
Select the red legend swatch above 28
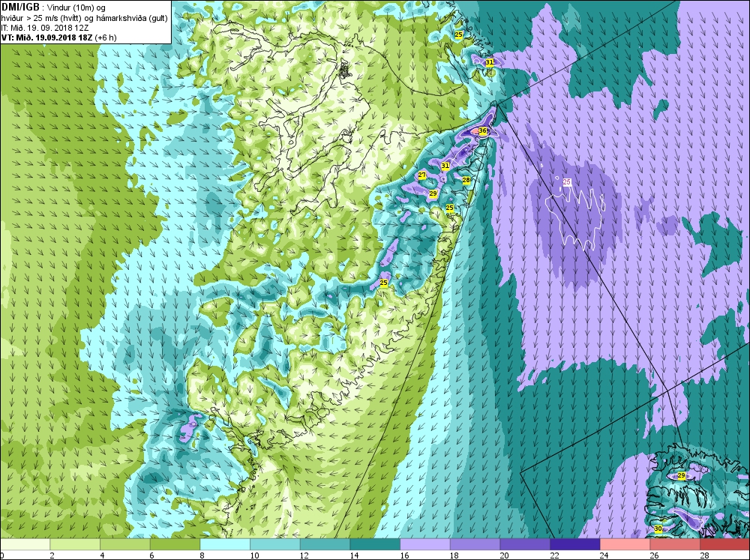click(x=724, y=544)
